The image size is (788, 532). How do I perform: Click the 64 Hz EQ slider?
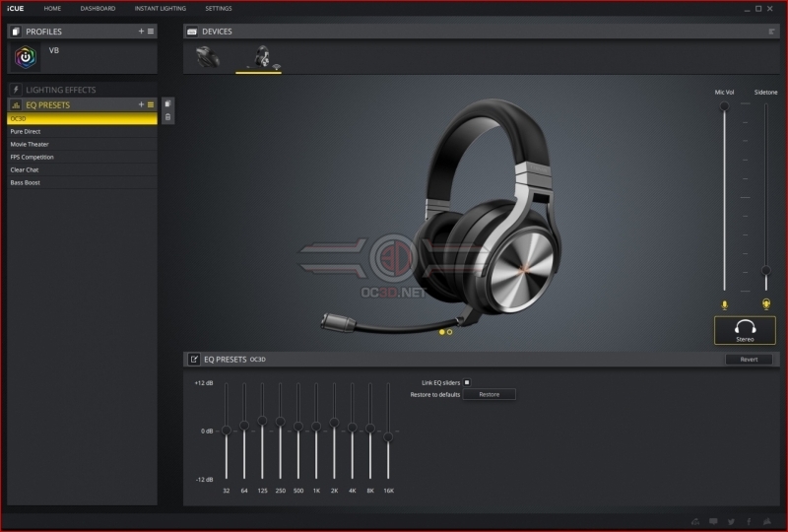click(x=244, y=426)
